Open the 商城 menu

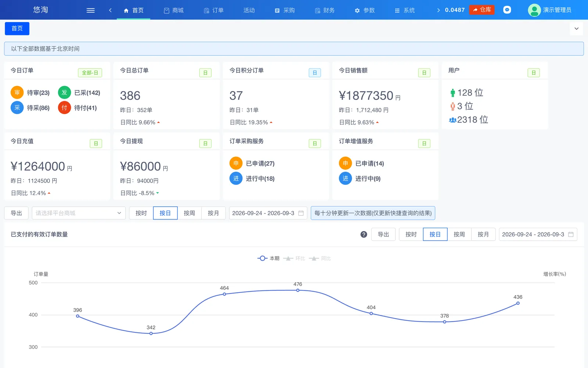pos(173,10)
